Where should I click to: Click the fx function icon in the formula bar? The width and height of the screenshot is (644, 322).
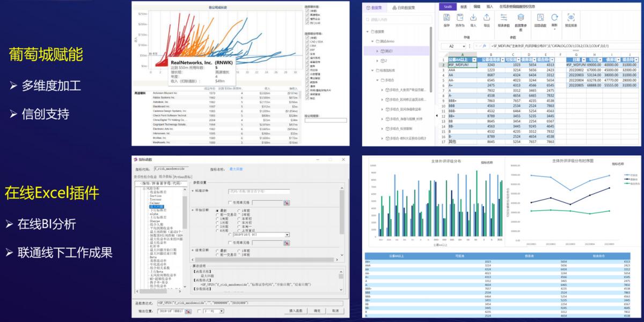[x=485, y=46]
